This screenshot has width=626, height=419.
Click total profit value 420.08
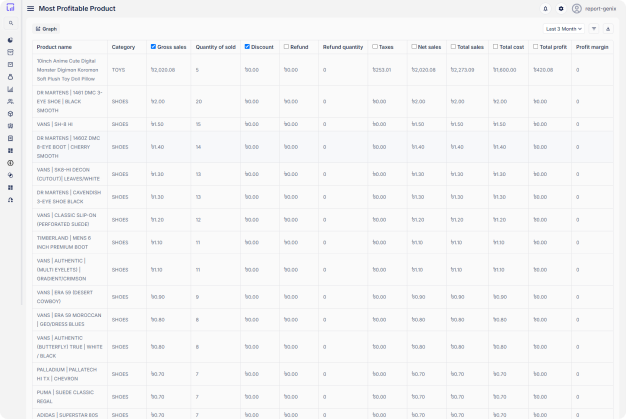(543, 70)
